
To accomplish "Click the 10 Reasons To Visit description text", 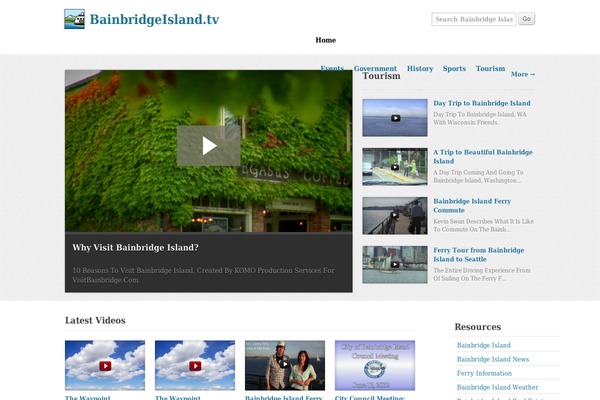I will point(204,275).
